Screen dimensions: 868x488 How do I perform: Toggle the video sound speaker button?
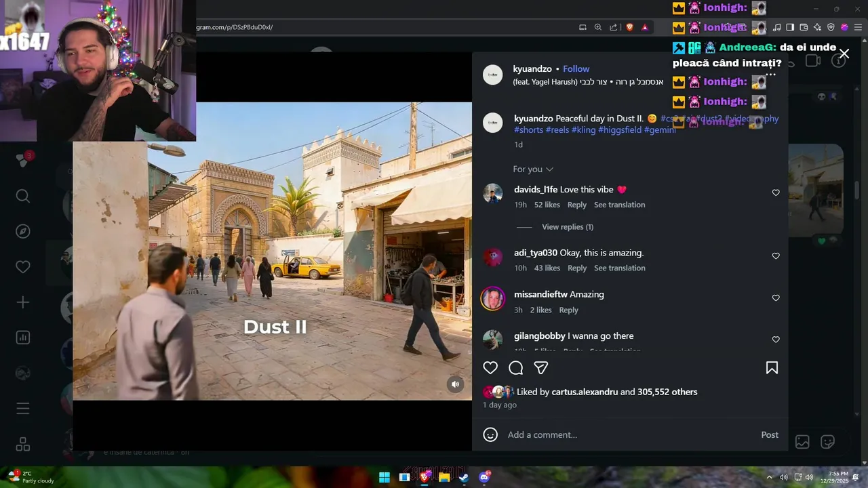[x=456, y=384]
